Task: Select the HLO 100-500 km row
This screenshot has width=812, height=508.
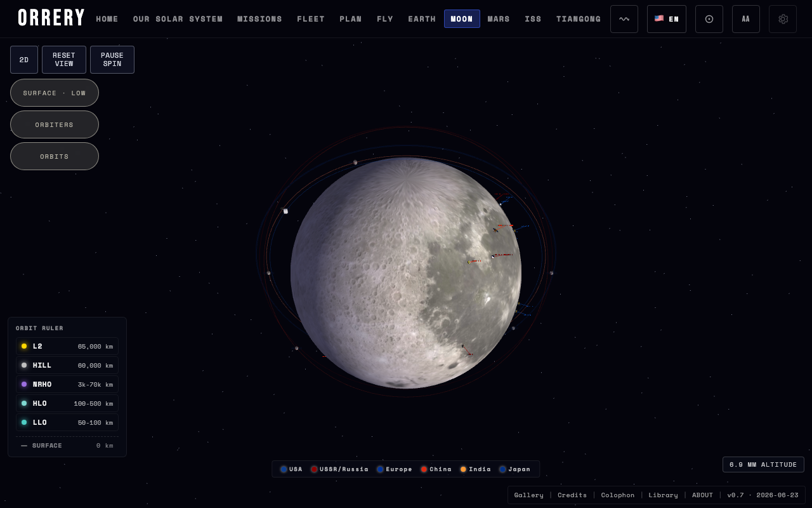Action: (x=67, y=403)
